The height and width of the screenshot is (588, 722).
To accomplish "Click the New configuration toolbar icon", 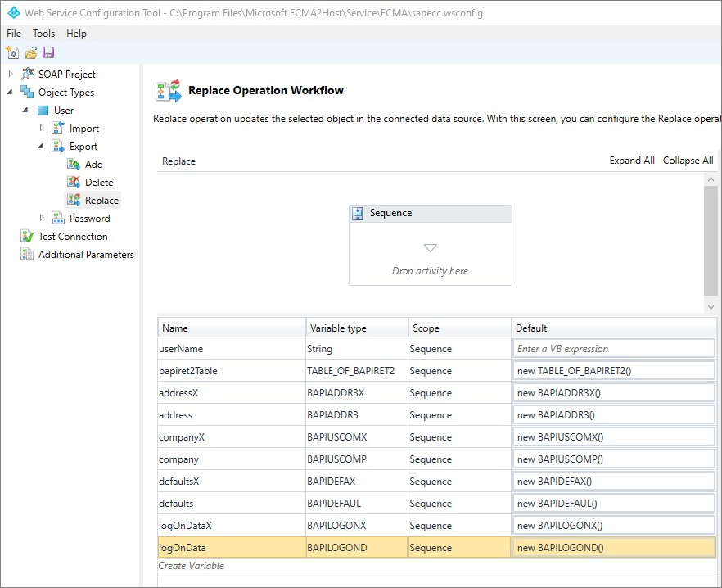I will (12, 52).
